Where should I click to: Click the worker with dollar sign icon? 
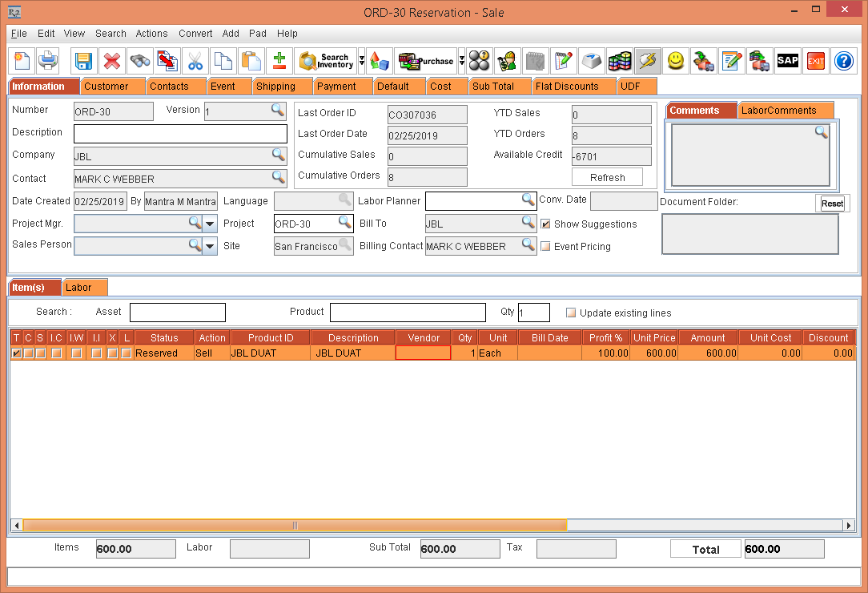point(507,60)
